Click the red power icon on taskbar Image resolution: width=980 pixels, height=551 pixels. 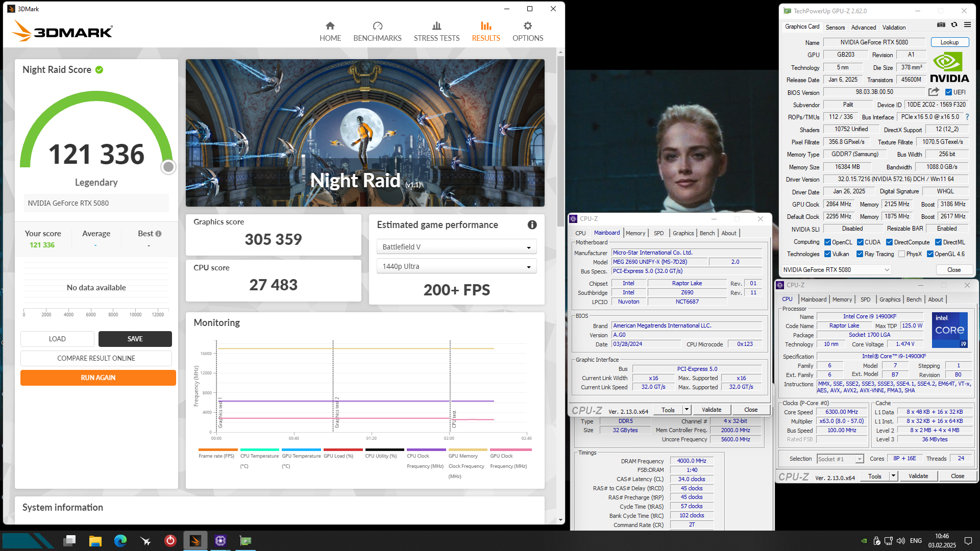click(170, 540)
